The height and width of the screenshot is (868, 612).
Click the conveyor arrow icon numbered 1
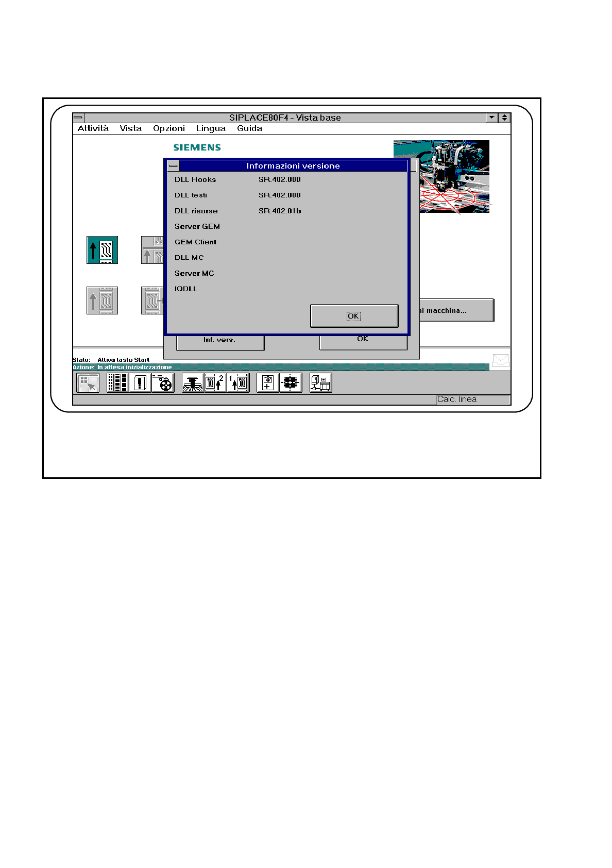pyautogui.click(x=238, y=383)
